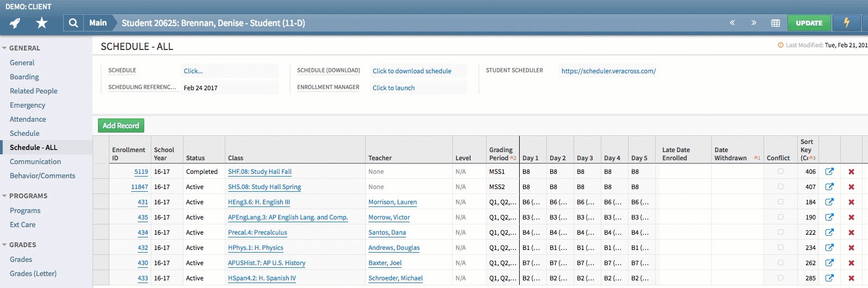Toggle Conflict checkbox for Study Hall Fall

pyautogui.click(x=780, y=171)
